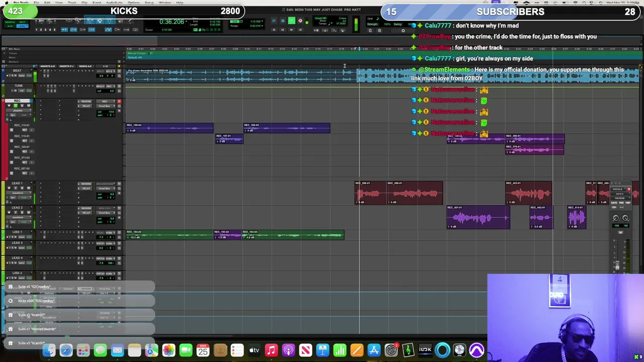This screenshot has width=644, height=362.
Task: Open the Track menu
Action: [72, 3]
